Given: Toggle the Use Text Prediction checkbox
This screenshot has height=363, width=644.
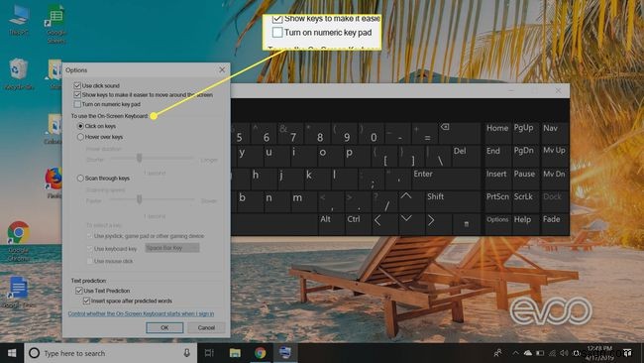Looking at the screenshot, I should (79, 291).
